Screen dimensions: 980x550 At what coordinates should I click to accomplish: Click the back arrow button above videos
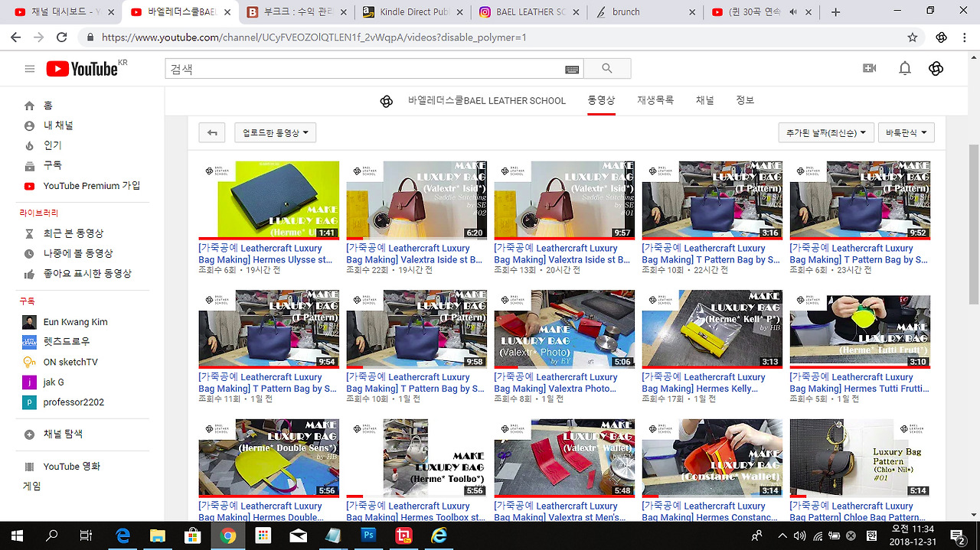click(x=212, y=132)
